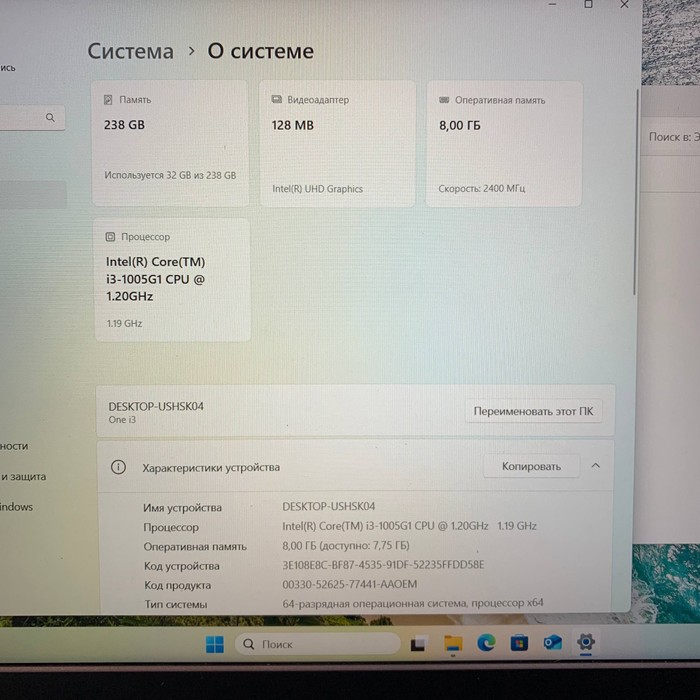Click the Код продукта value 00330-52625-77441-AAOEM
The width and height of the screenshot is (700, 700).
point(350,584)
